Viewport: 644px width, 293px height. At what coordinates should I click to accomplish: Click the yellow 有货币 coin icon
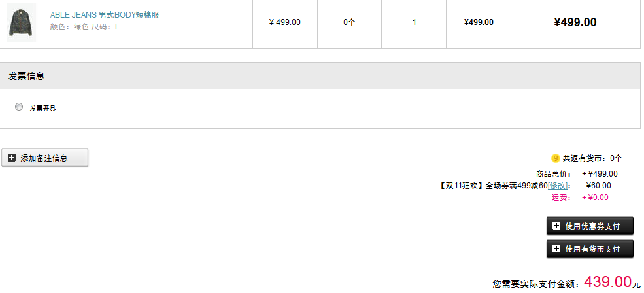click(555, 158)
